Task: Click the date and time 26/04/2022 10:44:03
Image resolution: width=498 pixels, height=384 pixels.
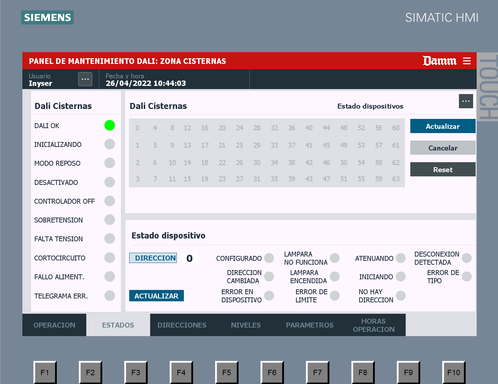Action: pos(146,83)
